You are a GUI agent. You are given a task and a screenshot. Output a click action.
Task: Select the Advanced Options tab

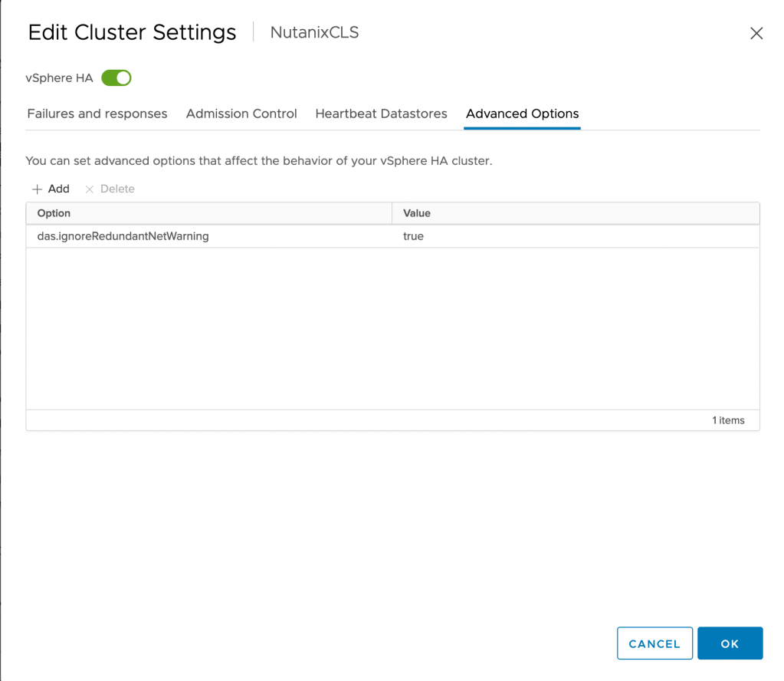522,113
